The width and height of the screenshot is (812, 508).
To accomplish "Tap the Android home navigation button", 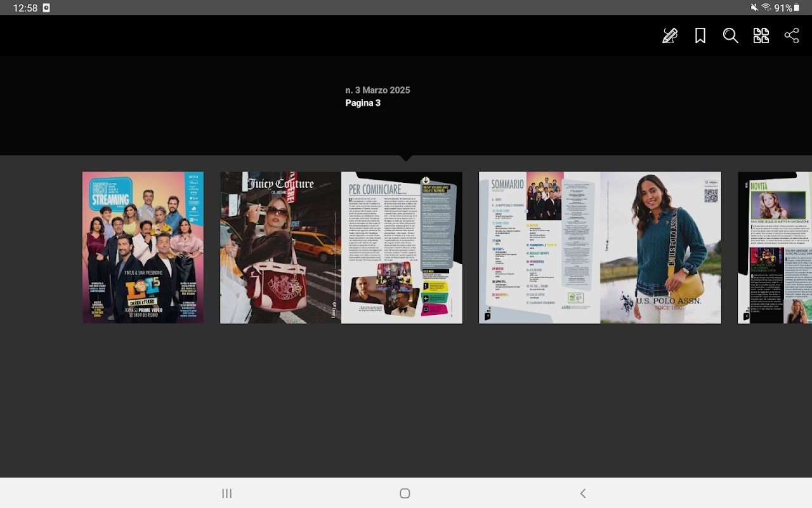I will pos(405,493).
